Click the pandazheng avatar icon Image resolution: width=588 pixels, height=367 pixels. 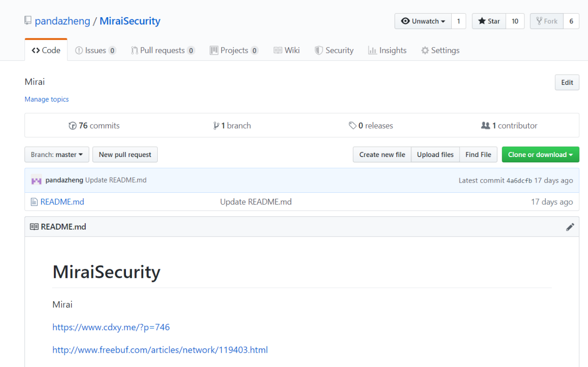[36, 180]
